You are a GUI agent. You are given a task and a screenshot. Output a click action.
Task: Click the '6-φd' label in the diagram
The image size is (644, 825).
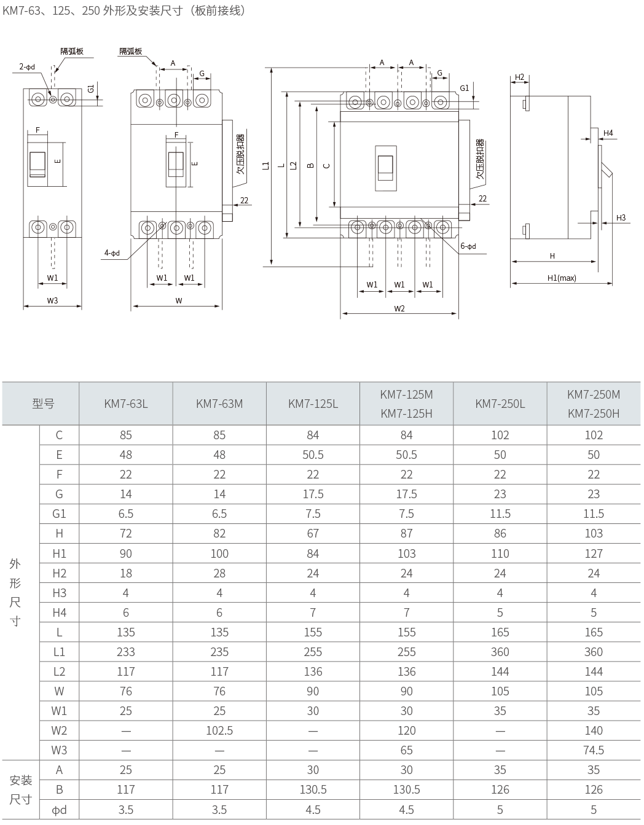[468, 246]
